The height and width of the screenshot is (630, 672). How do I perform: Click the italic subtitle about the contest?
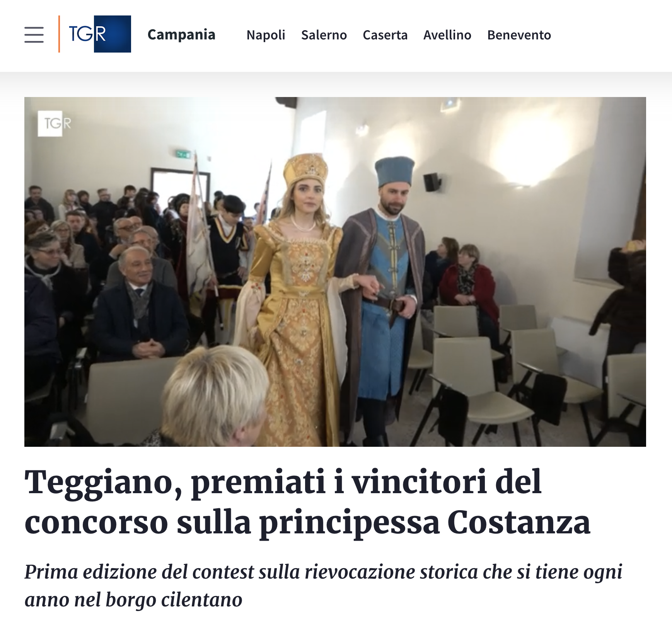(323, 586)
